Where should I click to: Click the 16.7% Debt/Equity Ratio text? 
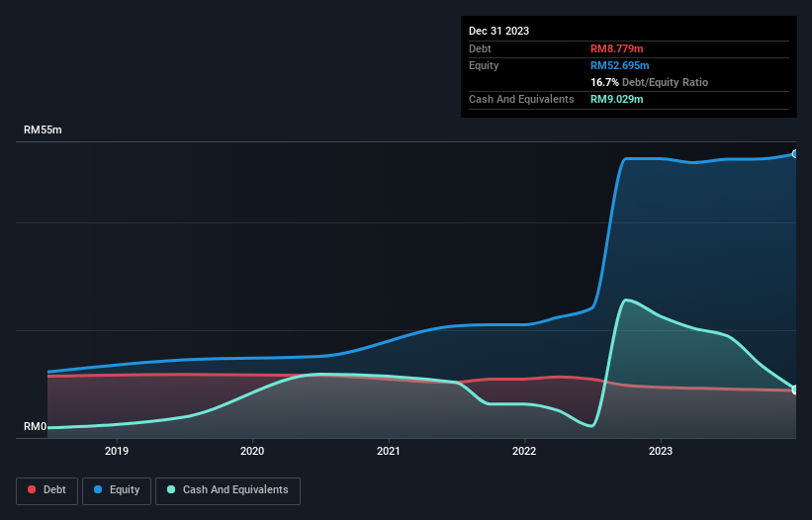tap(650, 82)
